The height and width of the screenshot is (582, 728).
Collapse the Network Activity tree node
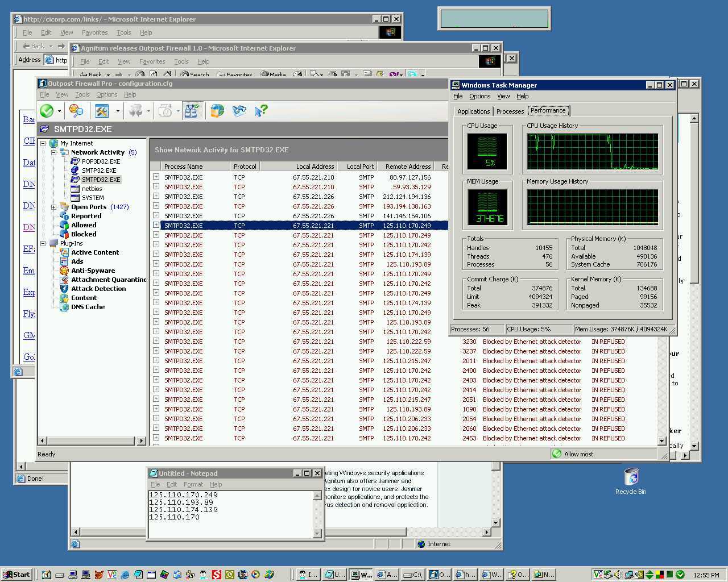(x=53, y=152)
